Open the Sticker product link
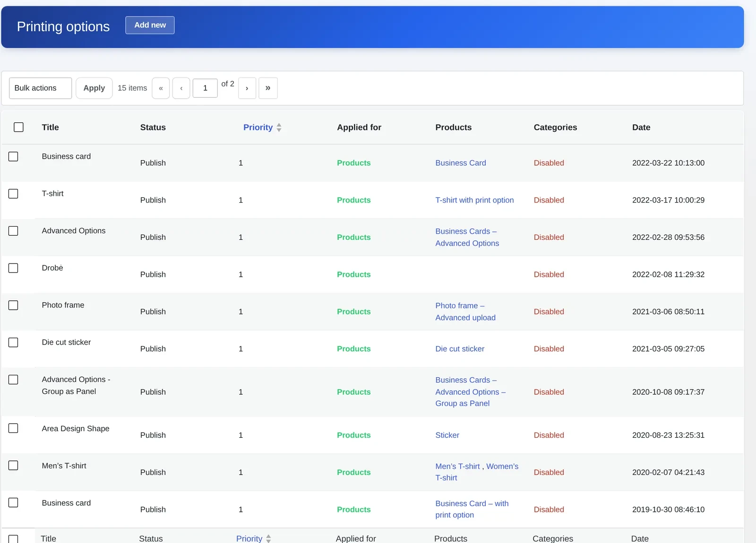 pos(447,435)
